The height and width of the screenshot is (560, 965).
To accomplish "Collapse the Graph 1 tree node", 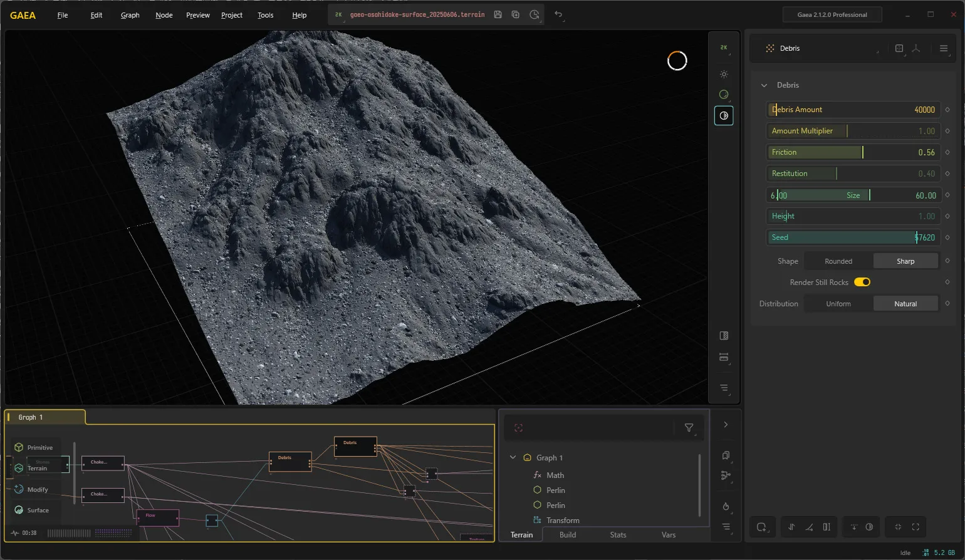I will (x=513, y=457).
